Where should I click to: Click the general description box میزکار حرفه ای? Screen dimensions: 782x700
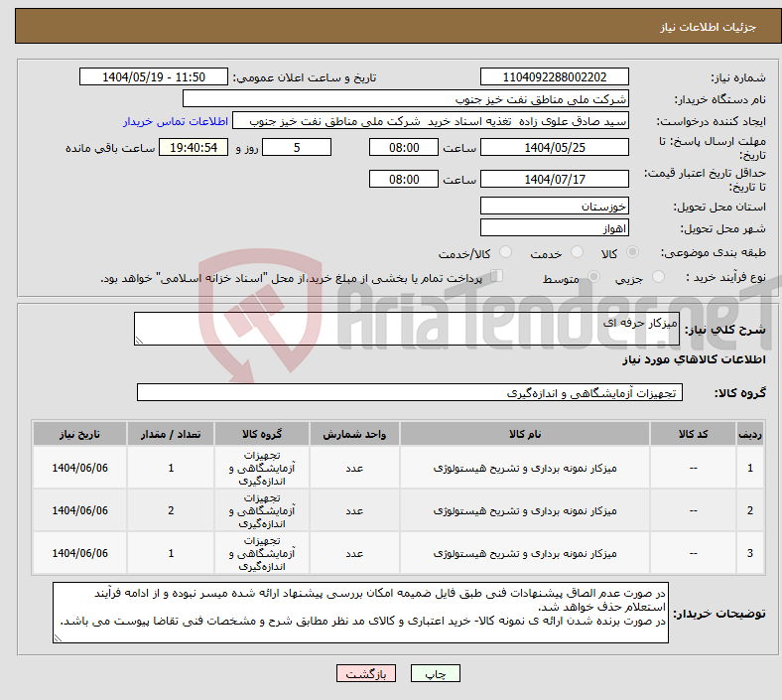pos(407,329)
